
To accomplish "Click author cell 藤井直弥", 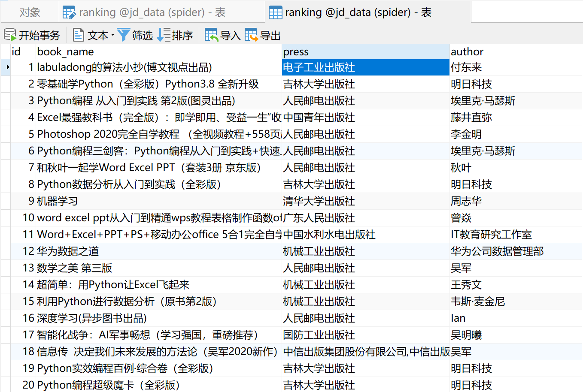I will [x=516, y=118].
